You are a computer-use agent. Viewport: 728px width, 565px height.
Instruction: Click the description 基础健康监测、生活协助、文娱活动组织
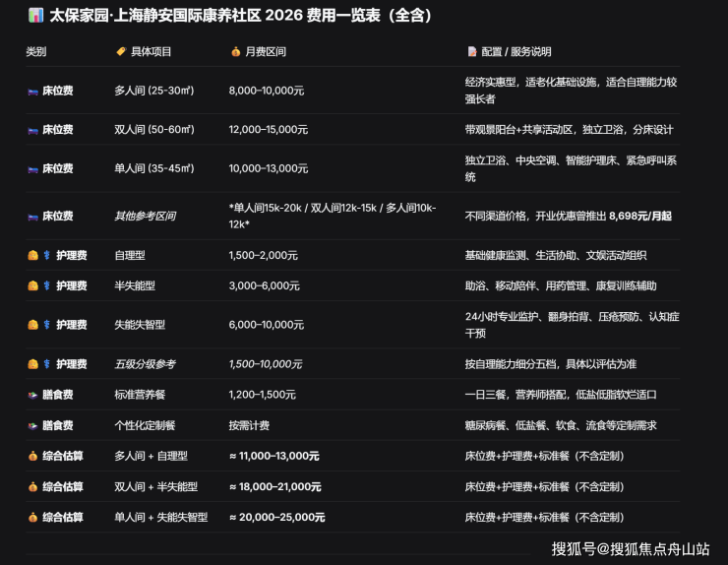pos(556,256)
